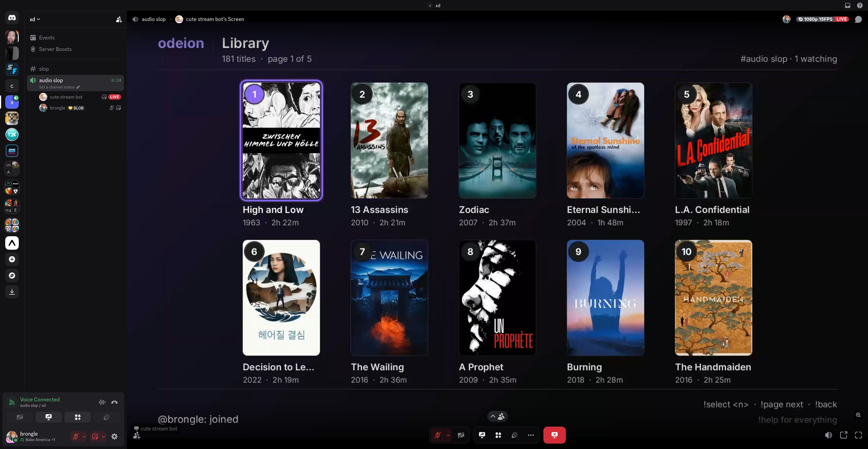
Task: Unmute microphone in bottom call controls
Action: point(437,435)
